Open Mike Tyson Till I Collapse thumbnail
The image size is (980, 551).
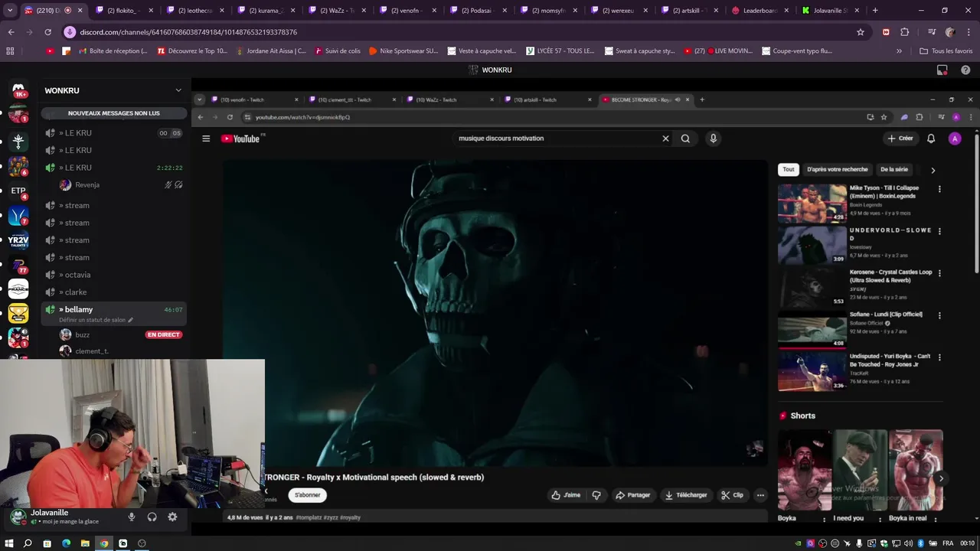pyautogui.click(x=812, y=203)
